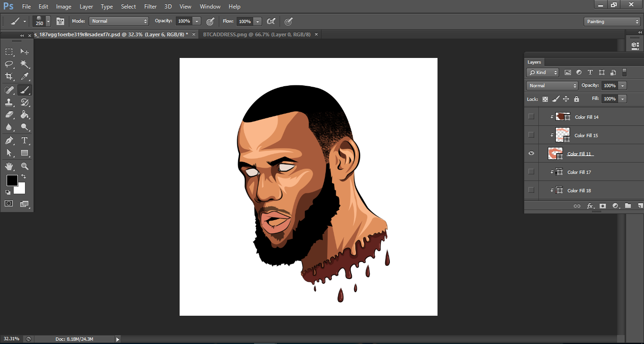
Task: Open the brush Mode dropdown
Action: pyautogui.click(x=119, y=21)
